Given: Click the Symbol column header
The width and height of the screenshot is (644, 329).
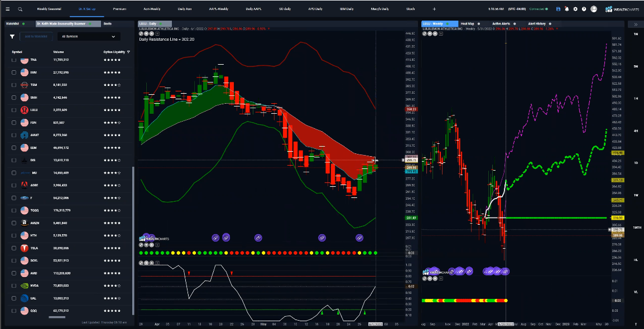Looking at the screenshot, I should click(17, 52).
